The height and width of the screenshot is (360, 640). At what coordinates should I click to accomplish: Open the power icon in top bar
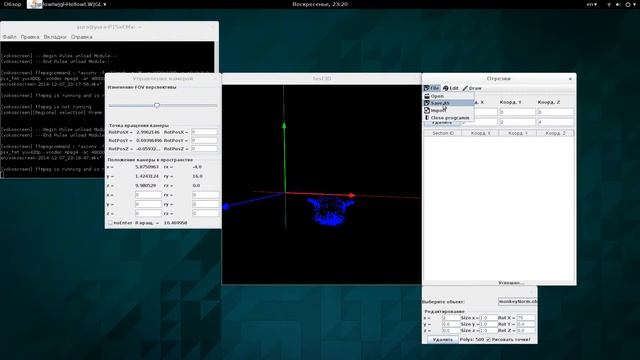[x=628, y=4]
